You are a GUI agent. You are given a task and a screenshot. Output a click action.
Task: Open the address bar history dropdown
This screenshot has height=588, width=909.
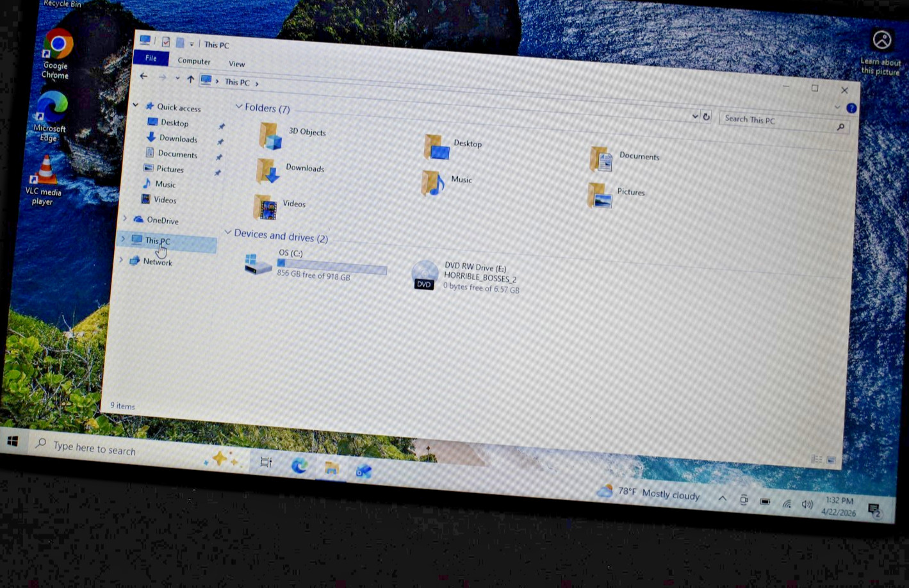point(694,116)
